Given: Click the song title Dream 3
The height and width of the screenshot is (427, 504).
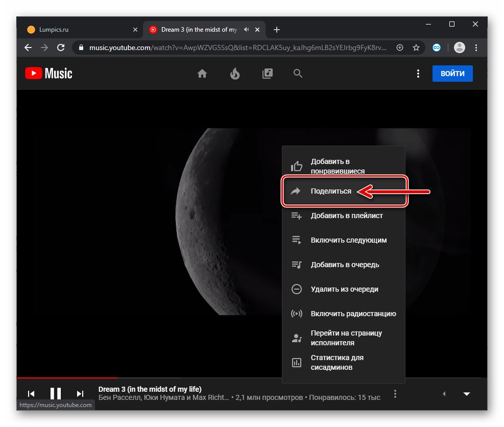Looking at the screenshot, I should click(150, 389).
